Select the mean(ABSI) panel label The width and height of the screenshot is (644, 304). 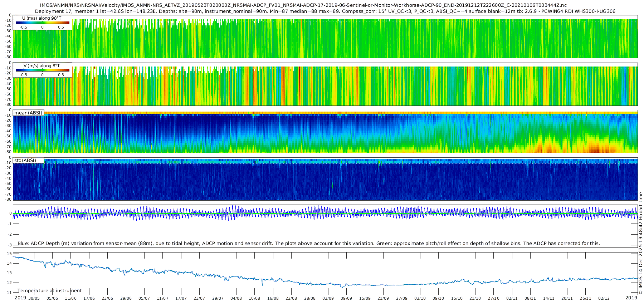tap(28, 113)
